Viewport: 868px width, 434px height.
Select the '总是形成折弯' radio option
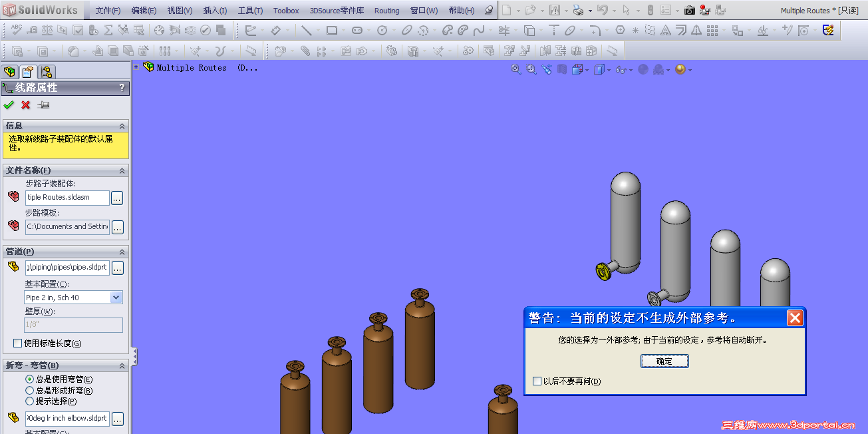(29, 391)
